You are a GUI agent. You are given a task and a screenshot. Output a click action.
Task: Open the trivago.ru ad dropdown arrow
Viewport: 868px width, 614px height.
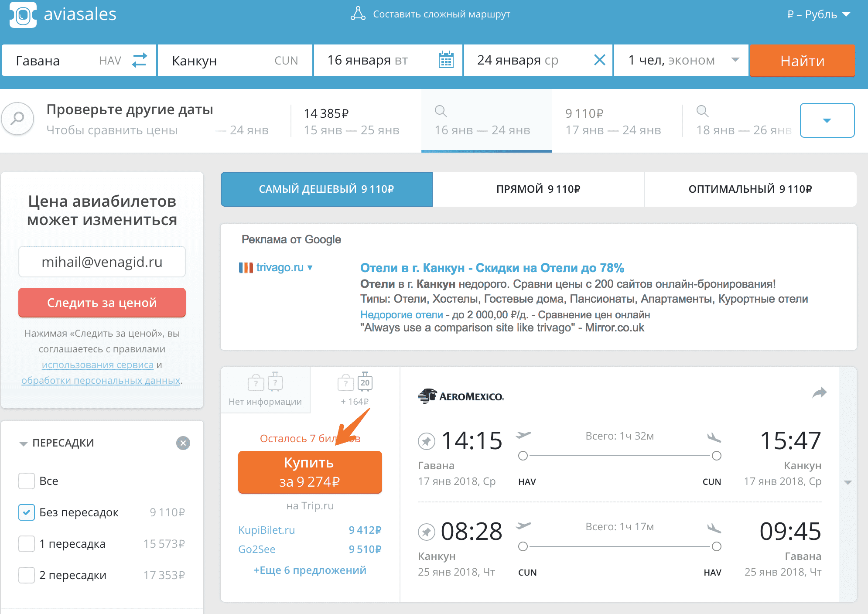point(310,268)
